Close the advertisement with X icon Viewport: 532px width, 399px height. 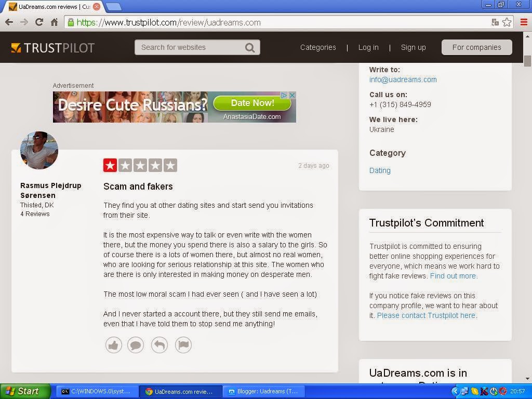292,96
